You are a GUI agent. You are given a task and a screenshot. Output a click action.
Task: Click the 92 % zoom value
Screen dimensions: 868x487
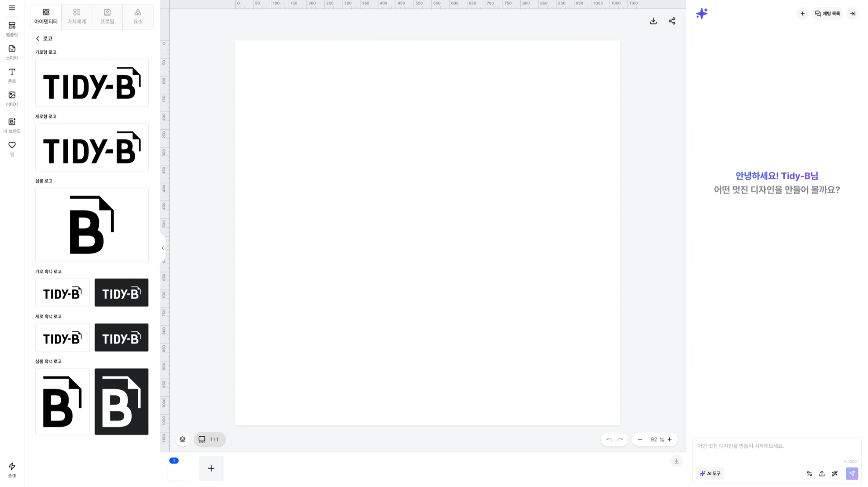click(x=657, y=440)
